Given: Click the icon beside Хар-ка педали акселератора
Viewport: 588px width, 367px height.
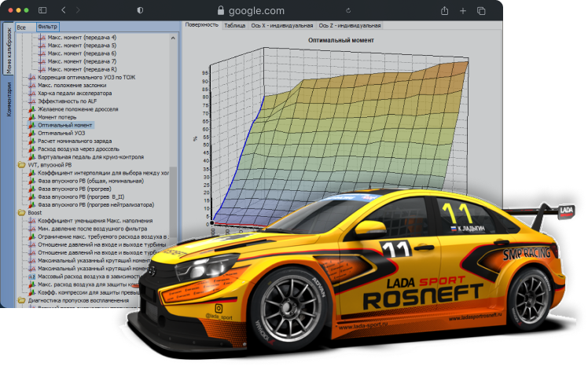Looking at the screenshot, I should coord(32,93).
